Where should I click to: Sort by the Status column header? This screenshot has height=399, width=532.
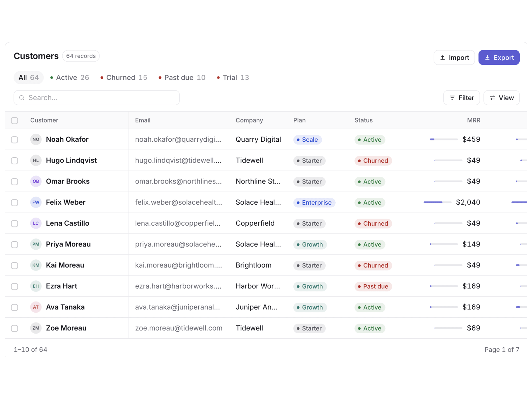(363, 120)
